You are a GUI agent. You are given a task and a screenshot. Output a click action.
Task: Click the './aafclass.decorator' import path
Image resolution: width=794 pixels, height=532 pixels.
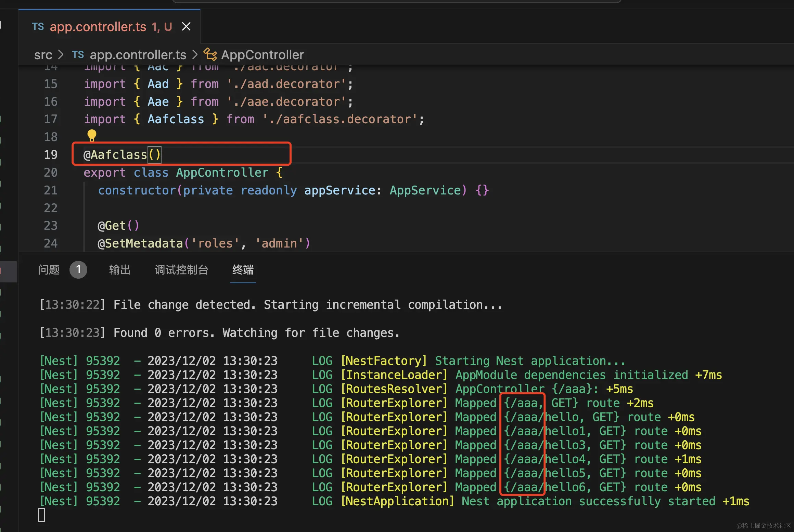pos(340,119)
